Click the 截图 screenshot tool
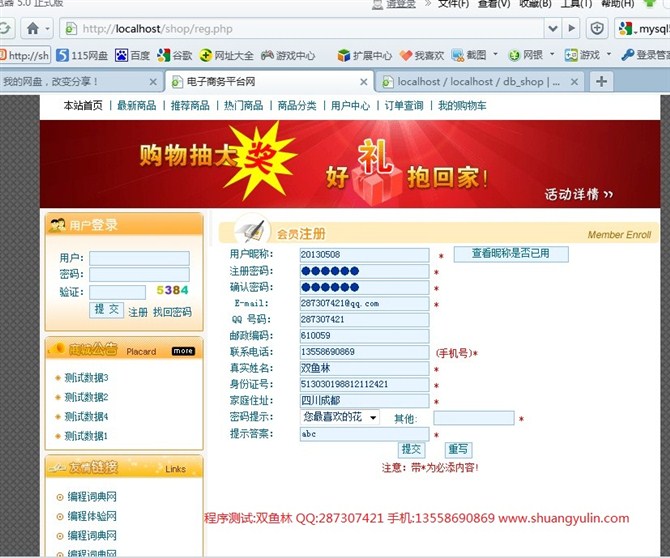Image resolution: width=670 pixels, height=558 pixels. coord(469,55)
